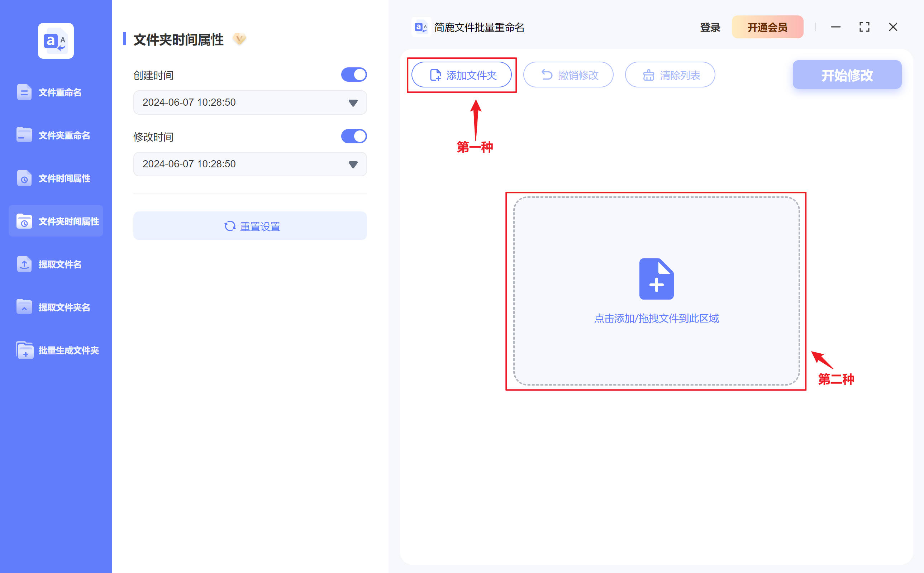This screenshot has height=573, width=924.
Task: Expand the 修改时间 date selector
Action: point(352,164)
